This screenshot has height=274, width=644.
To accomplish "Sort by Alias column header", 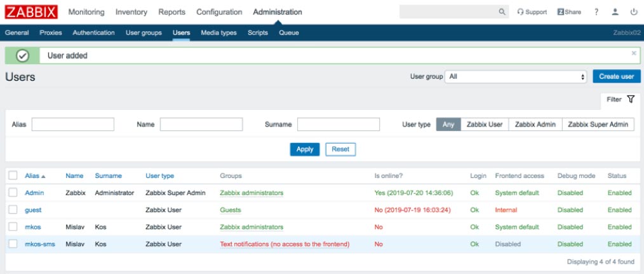I will tap(35, 175).
